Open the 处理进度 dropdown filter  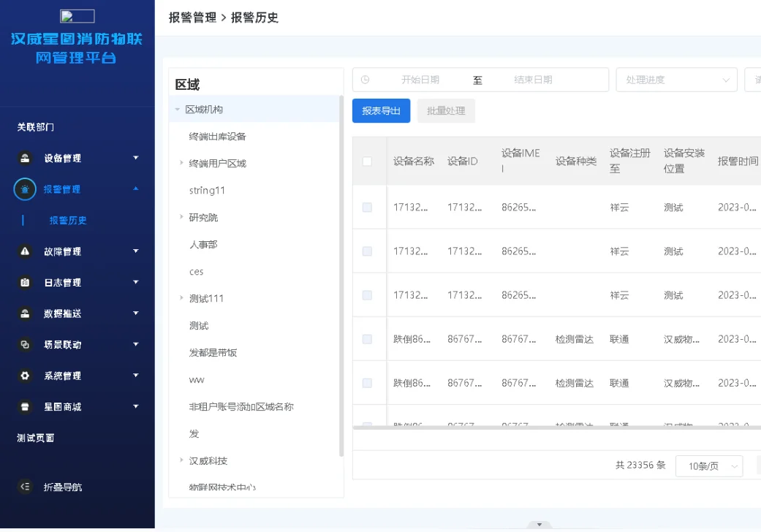click(x=676, y=79)
